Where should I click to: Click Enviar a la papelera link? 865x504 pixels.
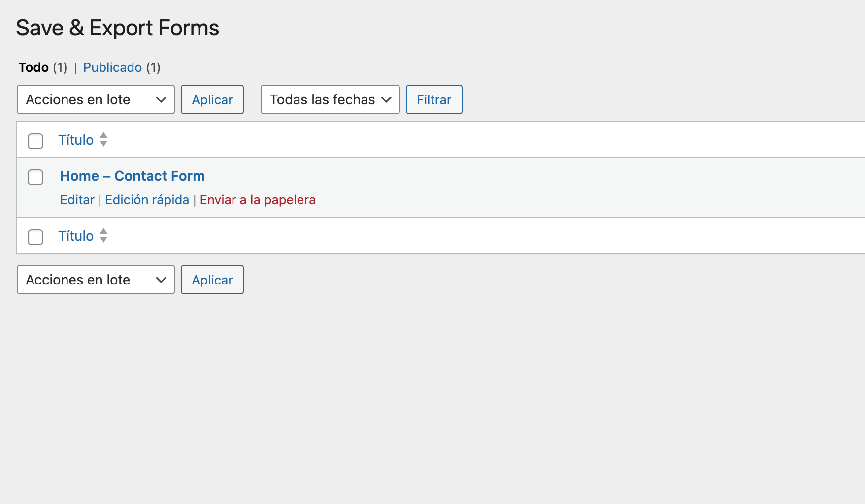258,200
